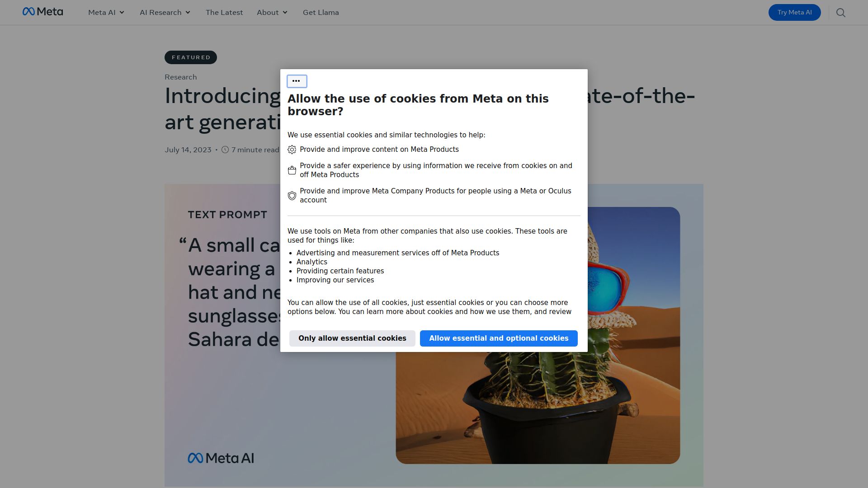Image resolution: width=868 pixels, height=488 pixels.
Task: Click the FEATURED badge
Action: coord(191,57)
